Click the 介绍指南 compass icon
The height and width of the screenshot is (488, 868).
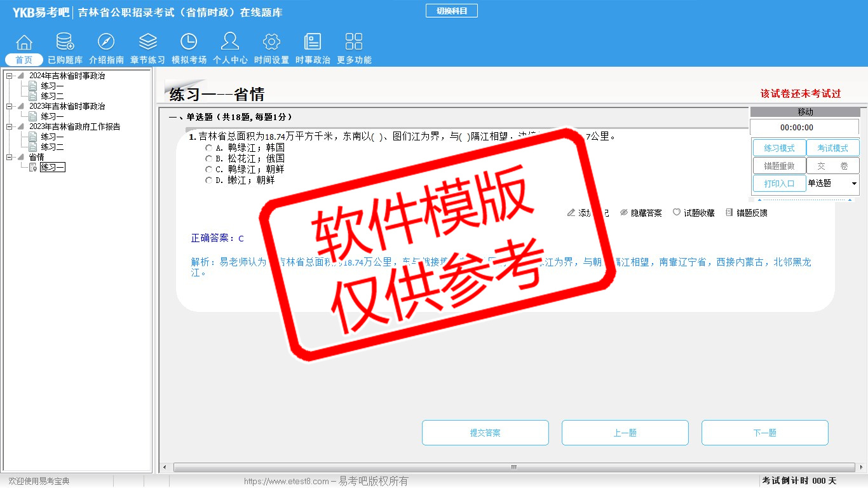pos(106,42)
